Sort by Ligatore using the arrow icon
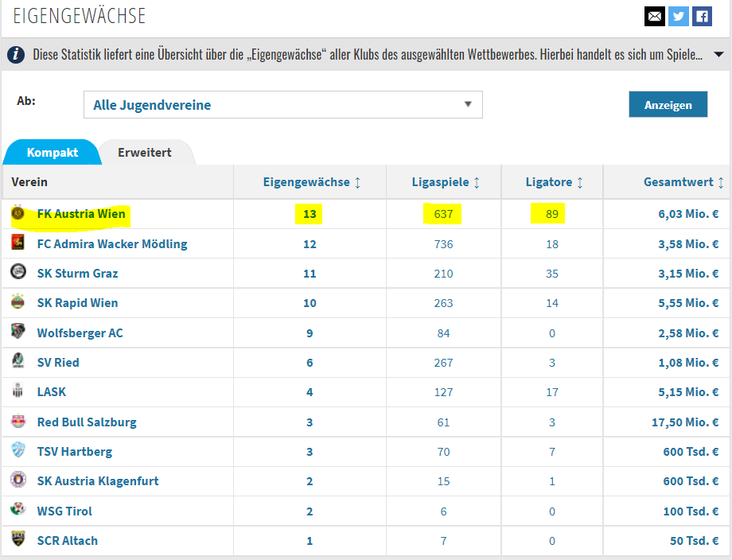The height and width of the screenshot is (560, 732). (580, 182)
